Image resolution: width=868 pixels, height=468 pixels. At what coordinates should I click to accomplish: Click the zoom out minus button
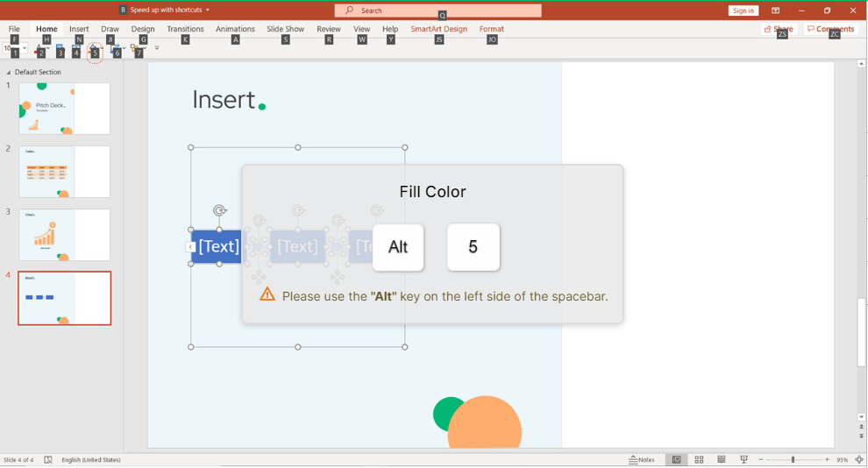tap(761, 460)
